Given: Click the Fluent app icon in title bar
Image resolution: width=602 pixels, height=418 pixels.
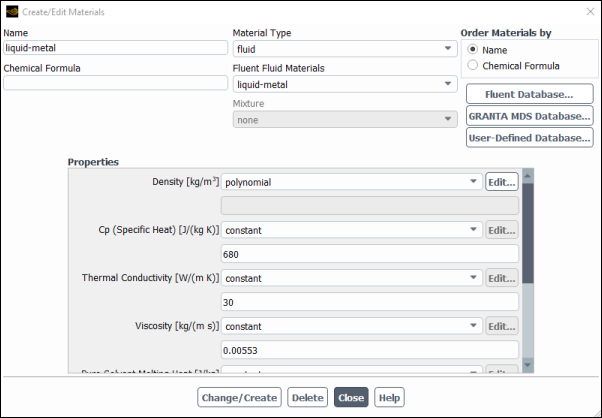Looking at the screenshot, I should pyautogui.click(x=11, y=12).
